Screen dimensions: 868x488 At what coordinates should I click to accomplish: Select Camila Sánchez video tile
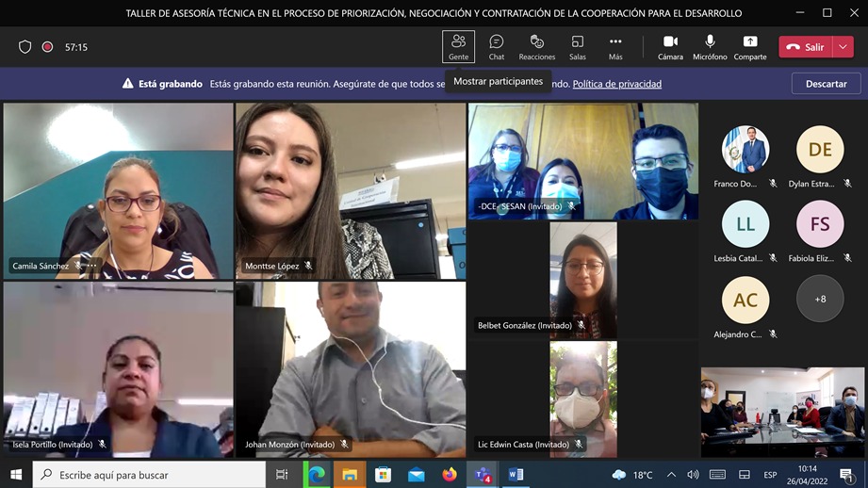tap(119, 191)
